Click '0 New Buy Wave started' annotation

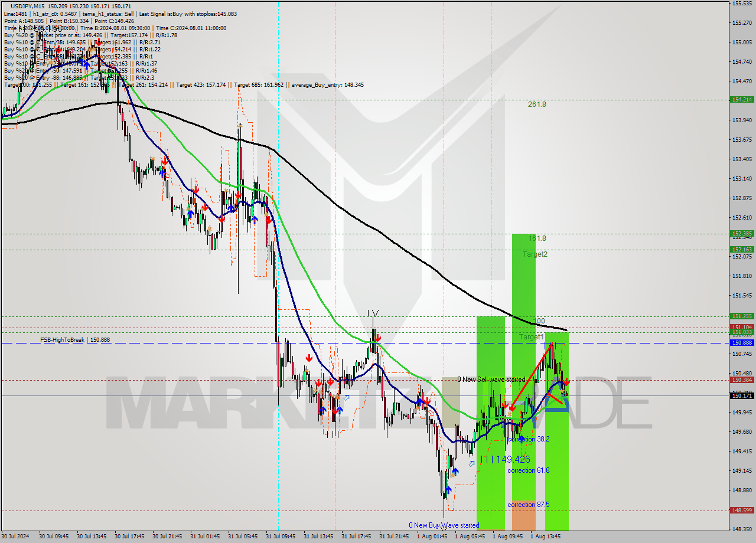tap(444, 525)
